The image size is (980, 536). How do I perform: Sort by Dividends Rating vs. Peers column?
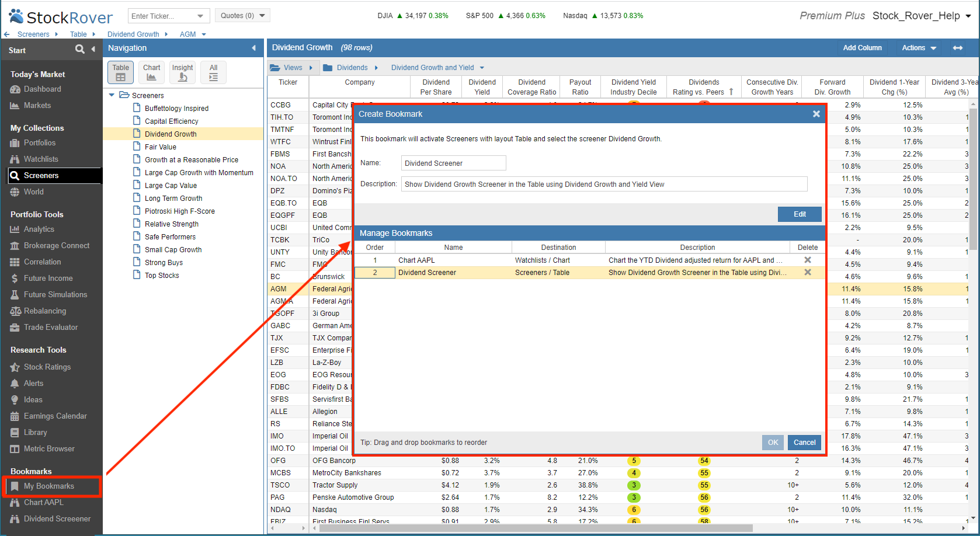[x=704, y=87]
